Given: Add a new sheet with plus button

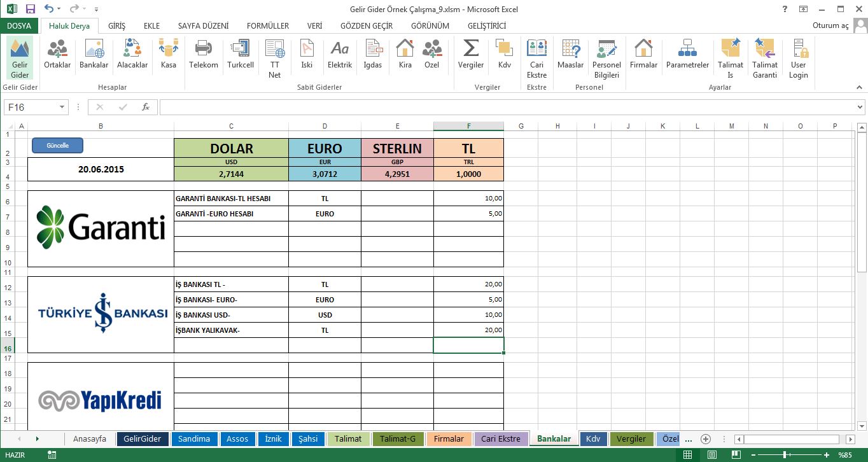Looking at the screenshot, I should coord(706,439).
